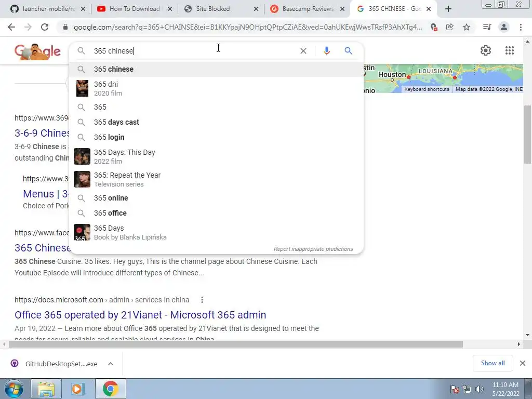Reload the current page
Image resolution: width=532 pixels, height=399 pixels.
coord(45,27)
